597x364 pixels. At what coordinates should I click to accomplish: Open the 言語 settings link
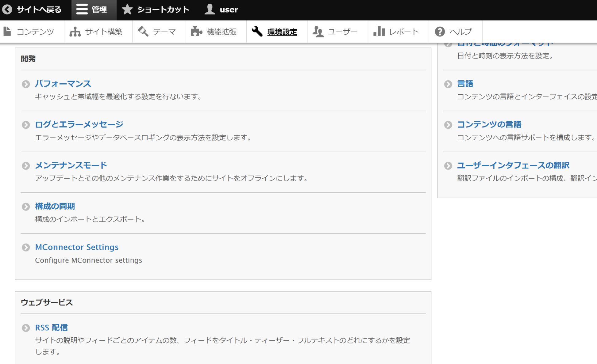click(x=465, y=84)
